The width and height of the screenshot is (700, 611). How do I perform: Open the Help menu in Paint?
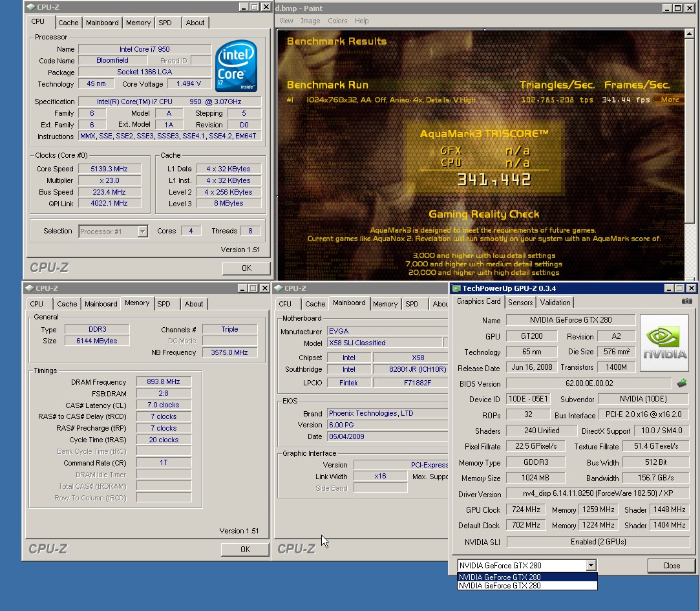[x=361, y=21]
